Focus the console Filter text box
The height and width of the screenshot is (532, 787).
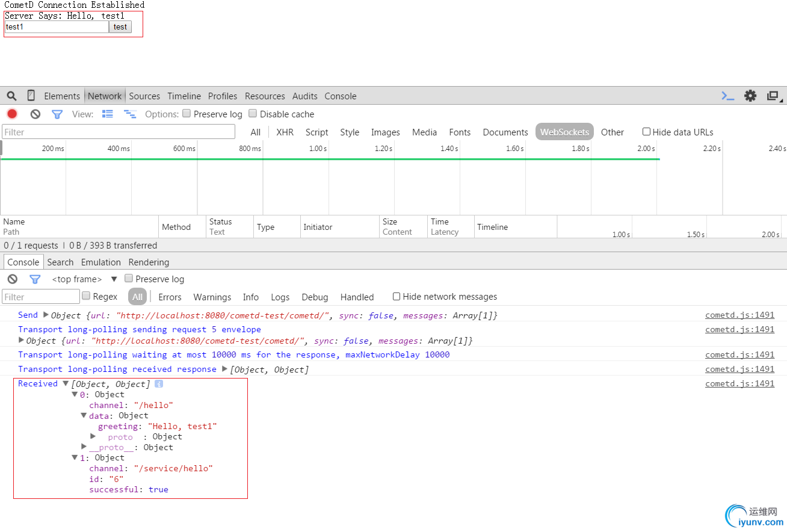41,296
